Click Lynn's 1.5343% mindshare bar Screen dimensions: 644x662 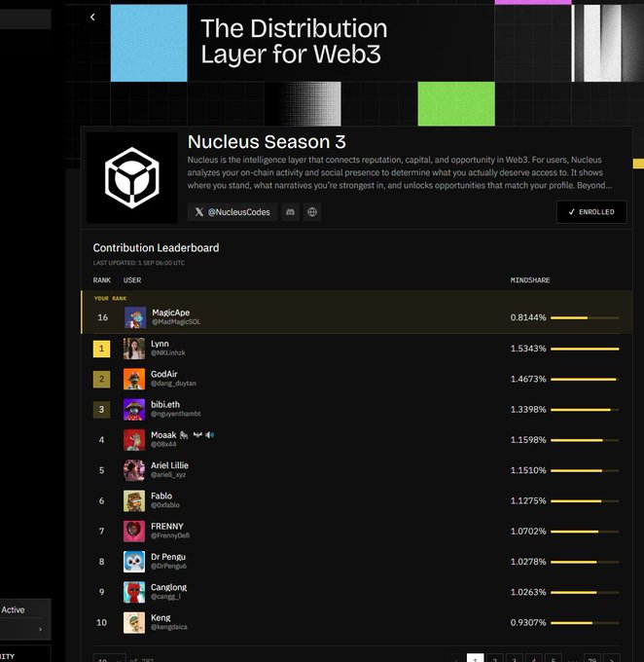click(x=585, y=349)
